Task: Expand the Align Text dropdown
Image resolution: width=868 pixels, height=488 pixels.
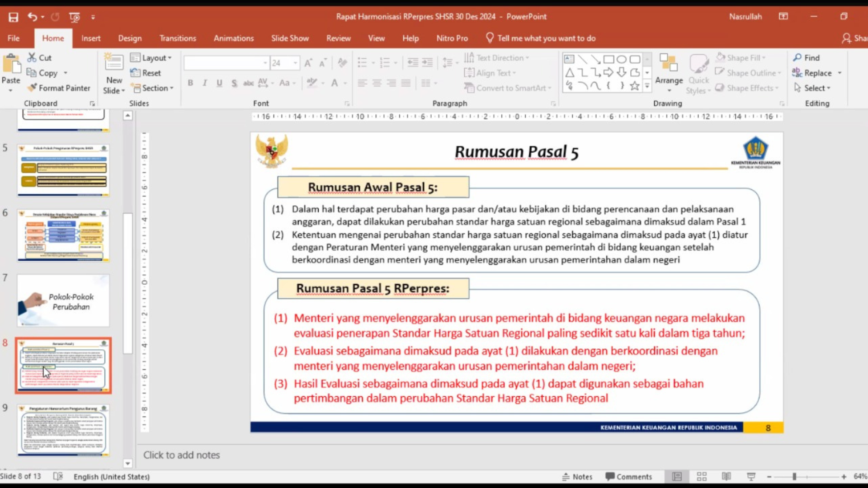Action: tap(490, 73)
